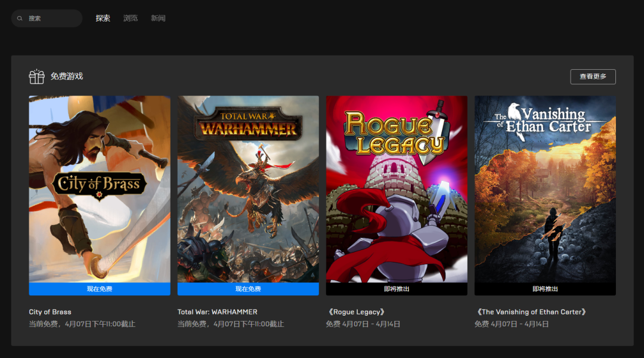Open the City of Brass cover image

100,190
